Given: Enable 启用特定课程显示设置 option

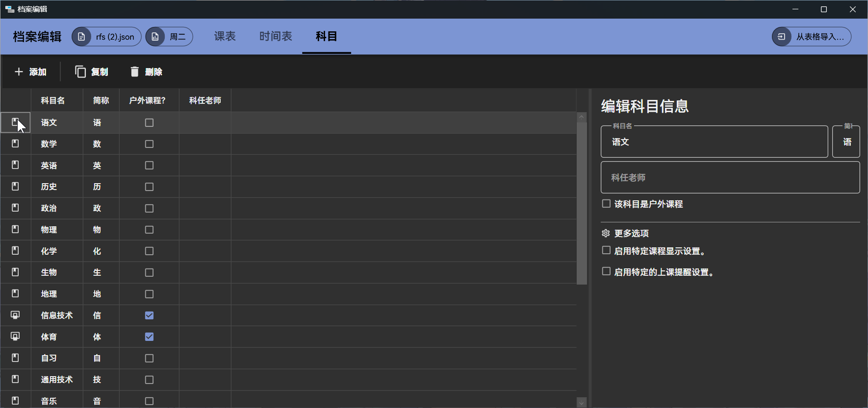Looking at the screenshot, I should click(607, 251).
